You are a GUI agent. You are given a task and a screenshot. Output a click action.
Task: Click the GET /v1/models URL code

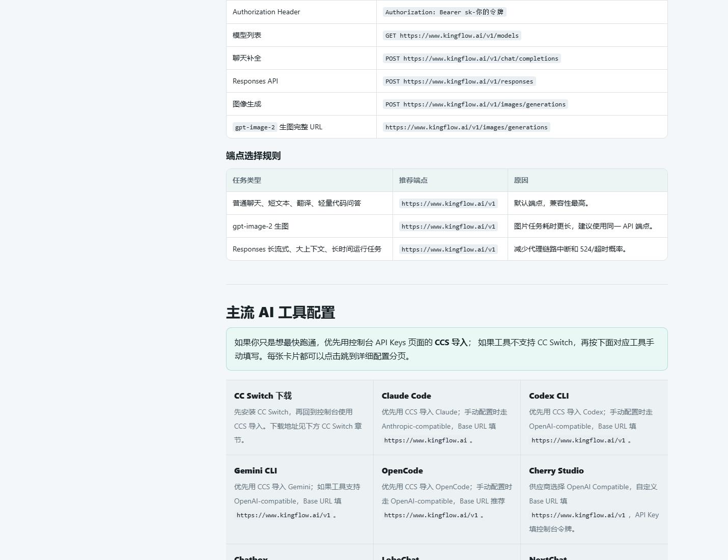click(452, 35)
